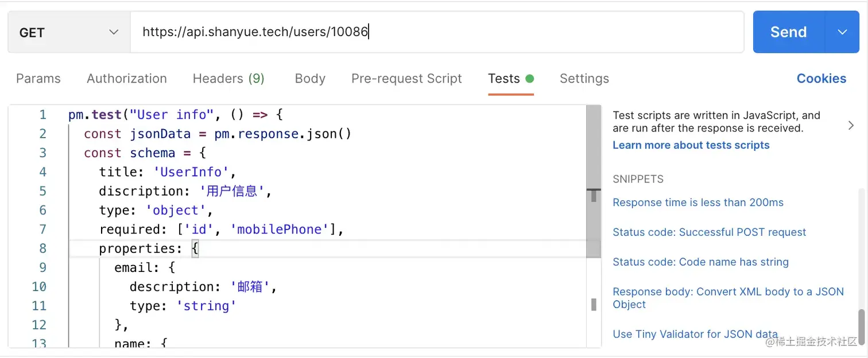Image resolution: width=868 pixels, height=358 pixels.
Task: Switch to the Authorization tab
Action: (127, 79)
